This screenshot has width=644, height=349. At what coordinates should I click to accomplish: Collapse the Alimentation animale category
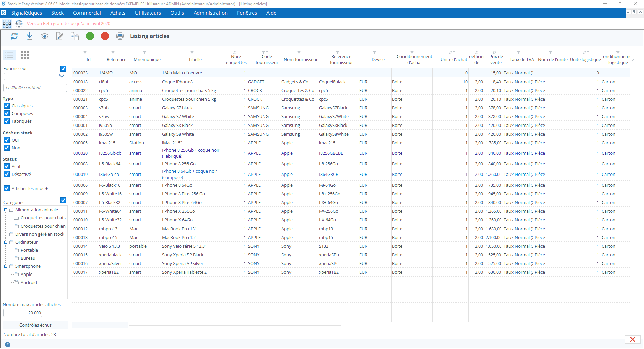point(6,210)
